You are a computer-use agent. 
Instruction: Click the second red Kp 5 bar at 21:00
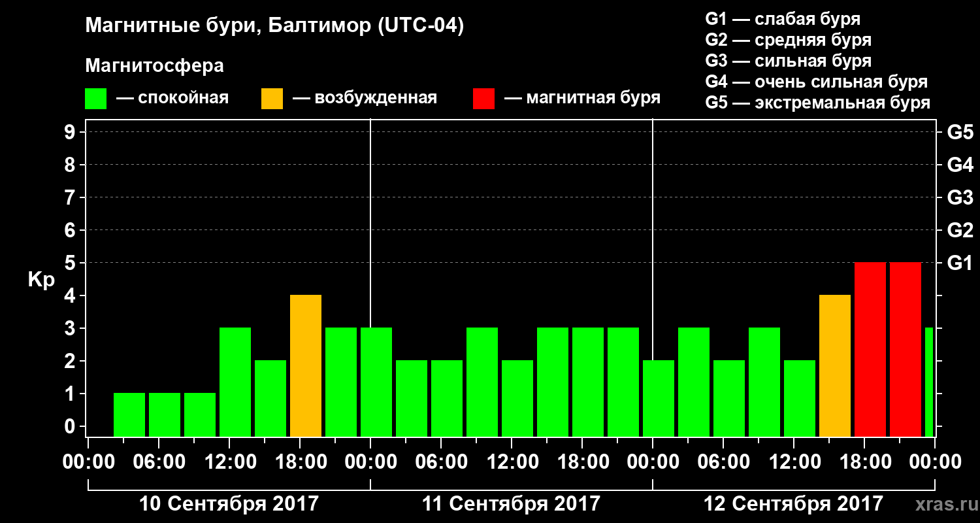click(x=906, y=350)
